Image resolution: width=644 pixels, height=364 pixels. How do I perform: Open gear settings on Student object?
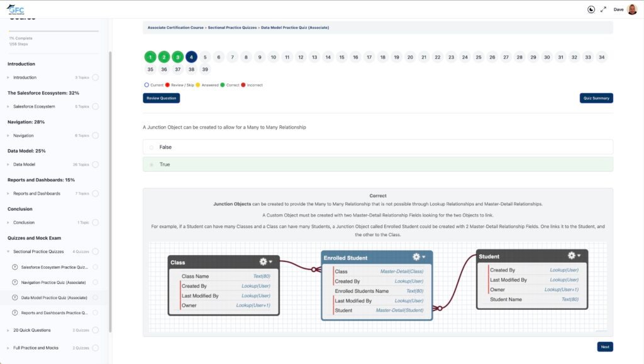tap(571, 256)
